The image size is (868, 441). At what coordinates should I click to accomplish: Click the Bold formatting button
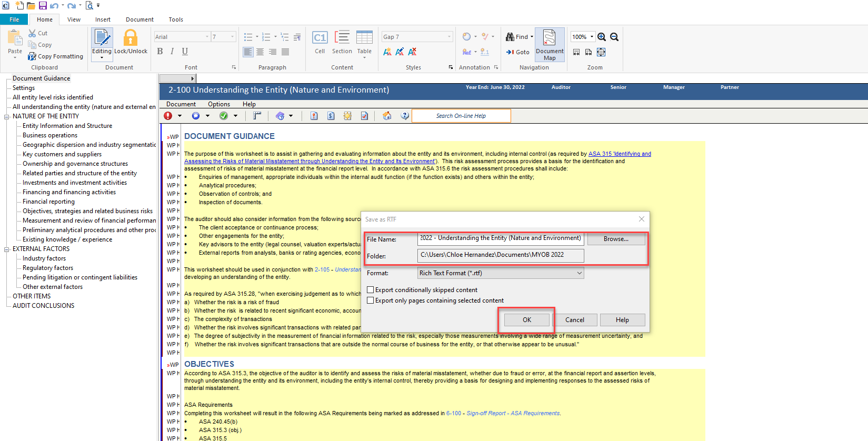(160, 51)
